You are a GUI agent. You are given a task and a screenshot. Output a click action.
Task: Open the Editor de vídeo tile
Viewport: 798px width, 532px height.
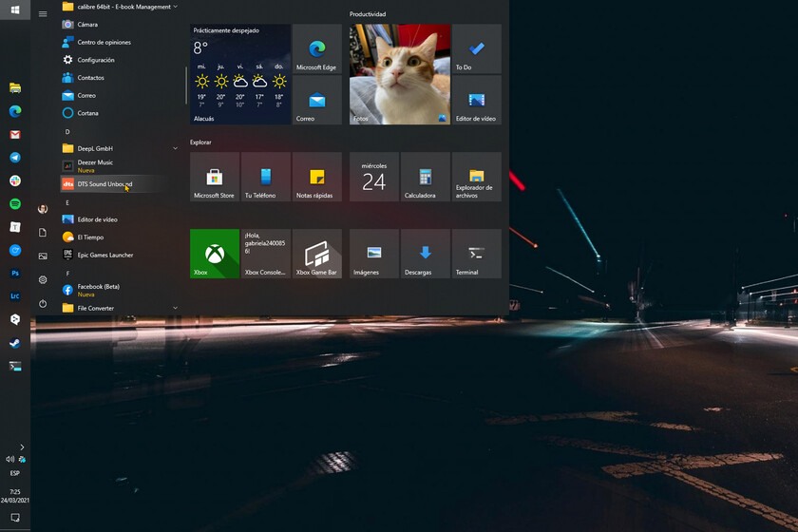coord(476,101)
